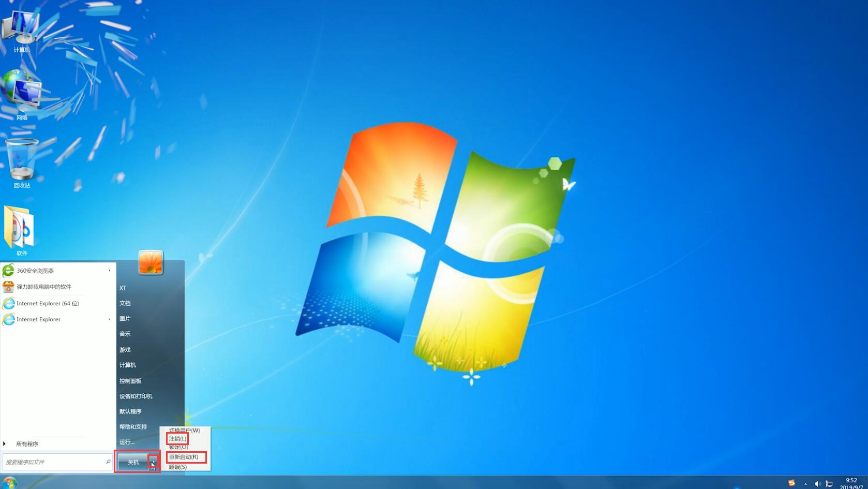Open 控制面板 control panel
This screenshot has width=868, height=489.
(x=130, y=381)
